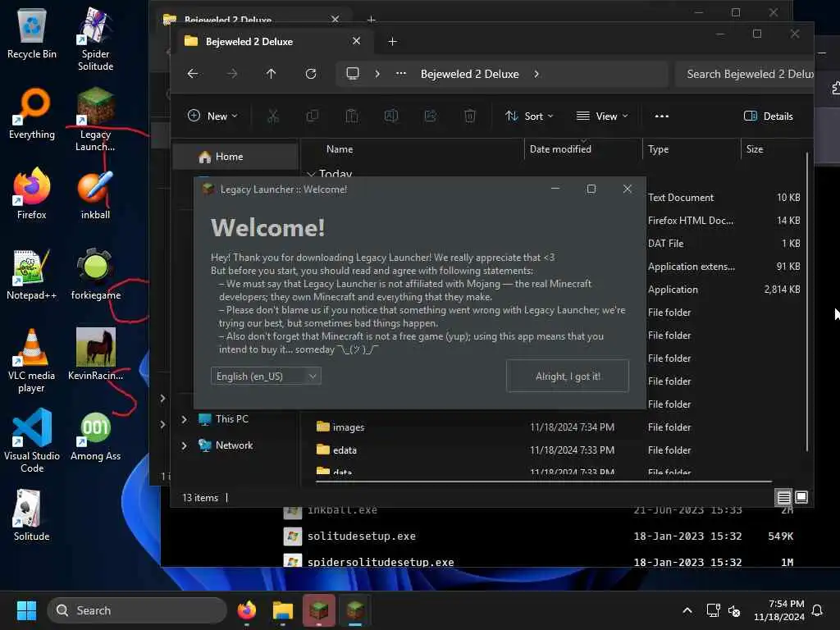Select the KevinRacing desktop icon
The image size is (840, 630).
click(x=95, y=354)
